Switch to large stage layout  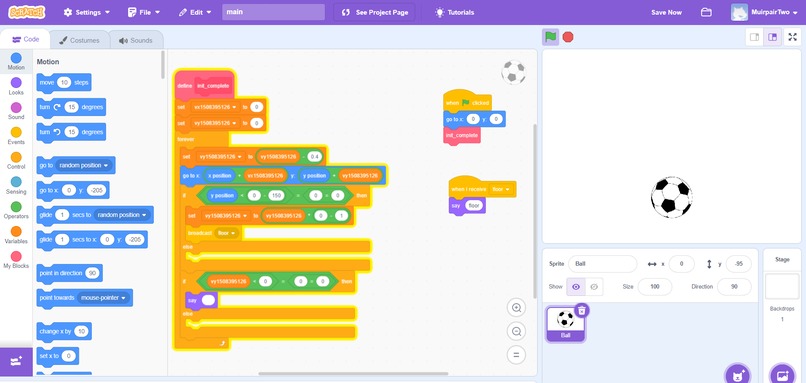tap(772, 37)
